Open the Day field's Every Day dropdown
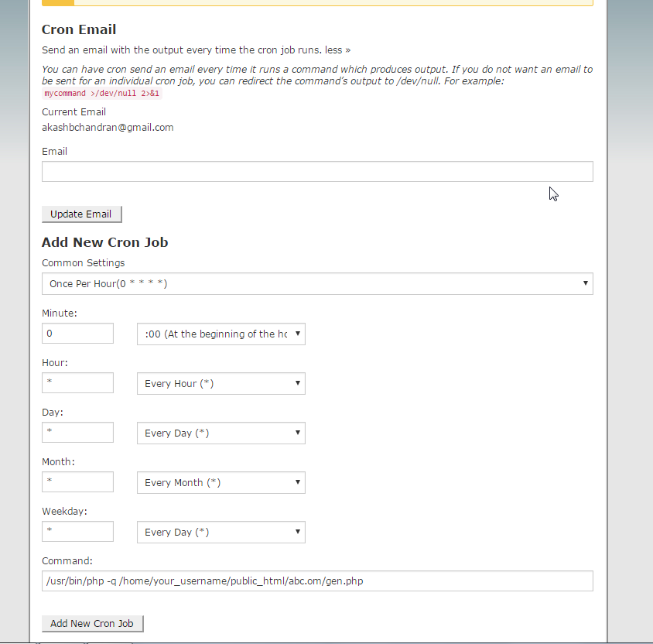 221,433
